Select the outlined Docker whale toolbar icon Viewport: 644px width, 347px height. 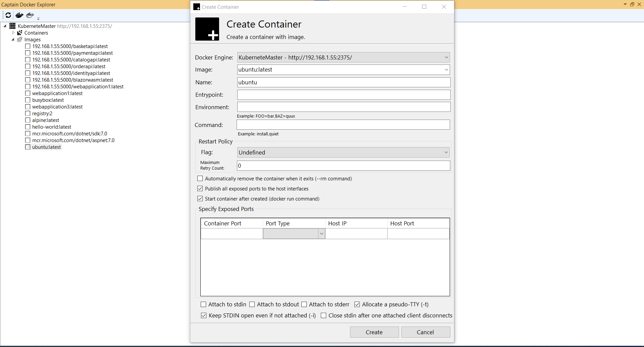click(x=30, y=15)
